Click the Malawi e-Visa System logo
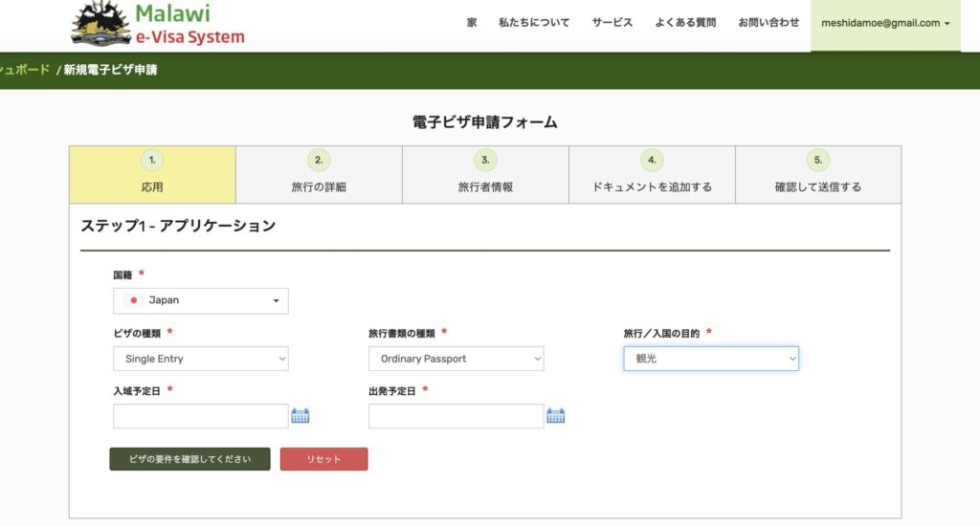Image resolution: width=980 pixels, height=526 pixels. coord(158,25)
